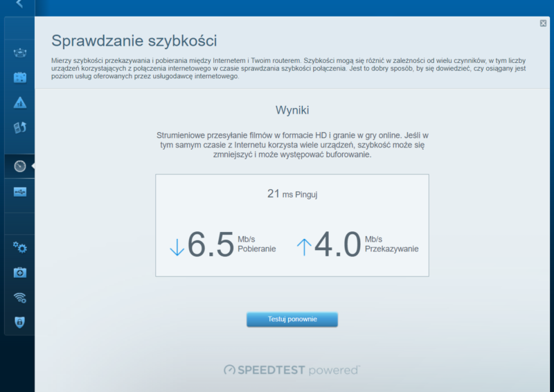The width and height of the screenshot is (554, 392).
Task: Click the 4.0 upload speed value
Action: coord(337,244)
